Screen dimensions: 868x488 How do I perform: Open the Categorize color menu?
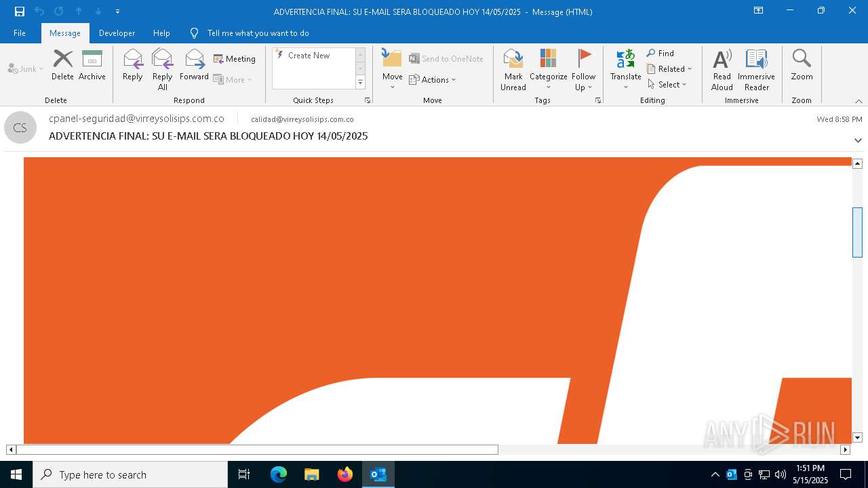pos(548,70)
